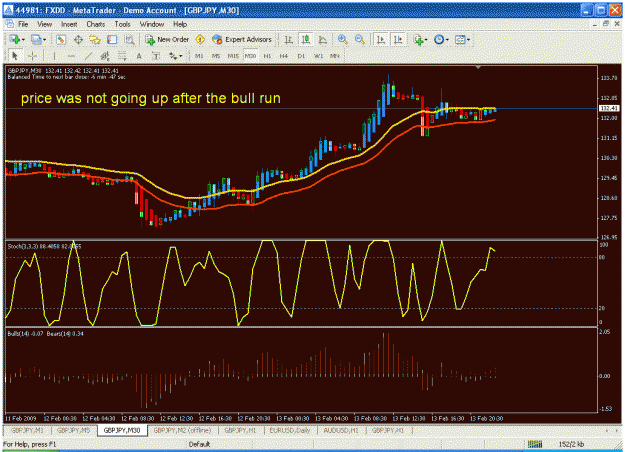Select the text 'A' drawing tool
The width and height of the screenshot is (625, 452).
139,56
